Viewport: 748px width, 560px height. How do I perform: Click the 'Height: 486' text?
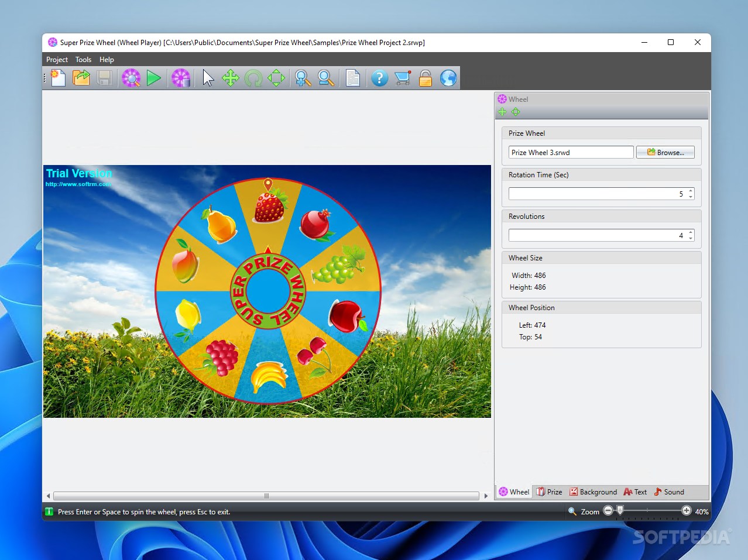(528, 287)
